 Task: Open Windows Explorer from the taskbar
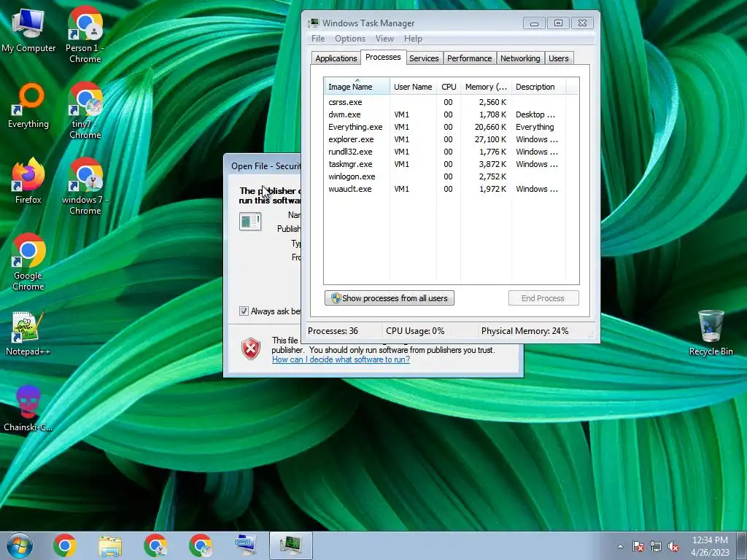(x=110, y=545)
